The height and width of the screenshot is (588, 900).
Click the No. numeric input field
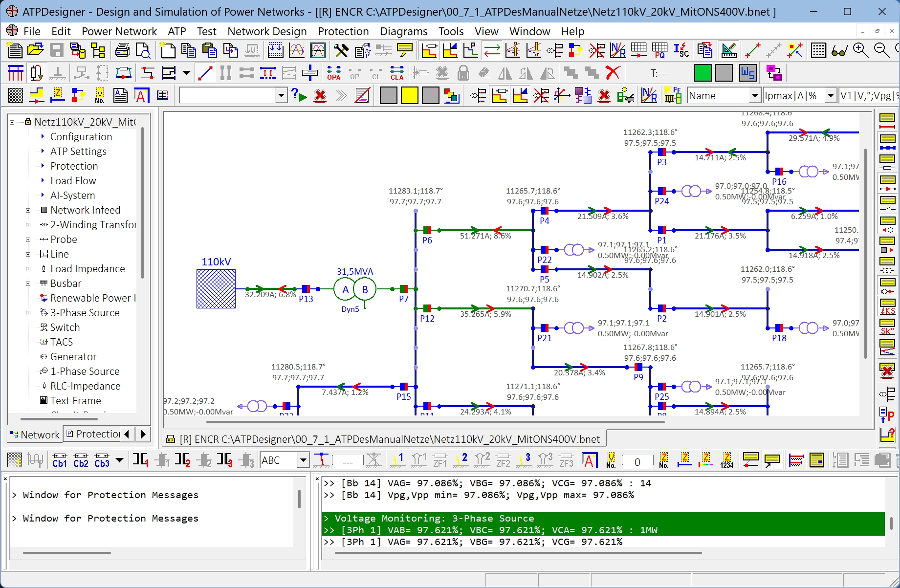coord(637,461)
